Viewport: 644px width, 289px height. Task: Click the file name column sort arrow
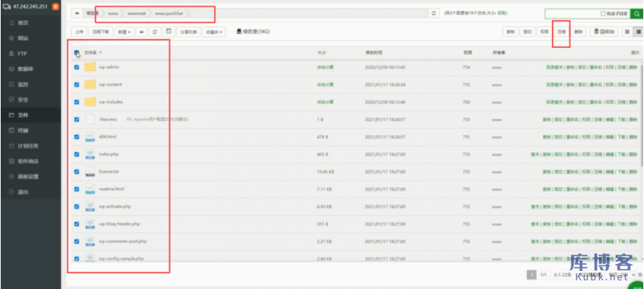click(101, 52)
